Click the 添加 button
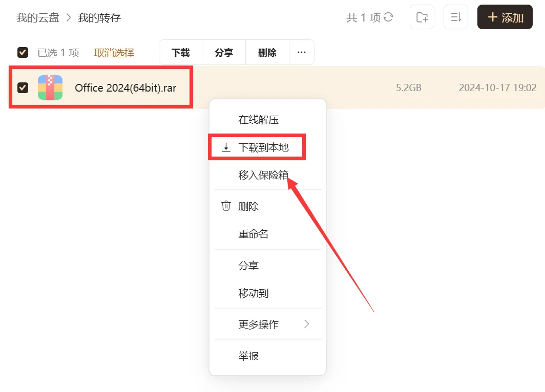The image size is (545, 392). pyautogui.click(x=505, y=17)
